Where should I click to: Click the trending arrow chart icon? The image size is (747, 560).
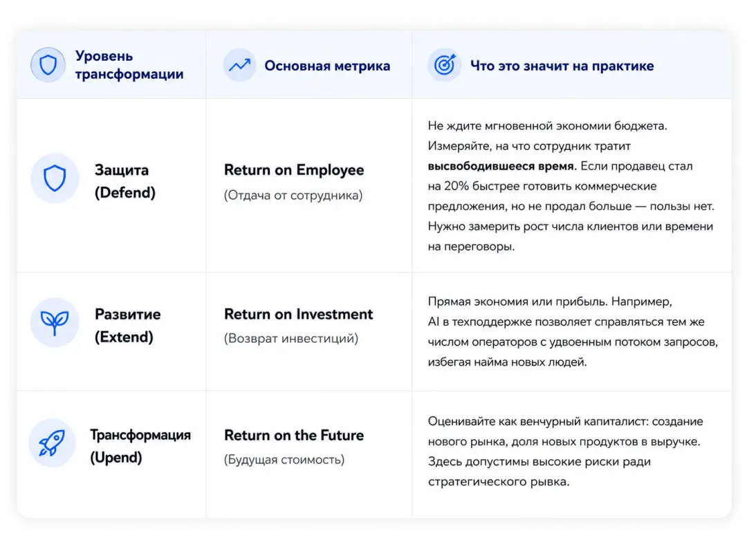click(239, 65)
